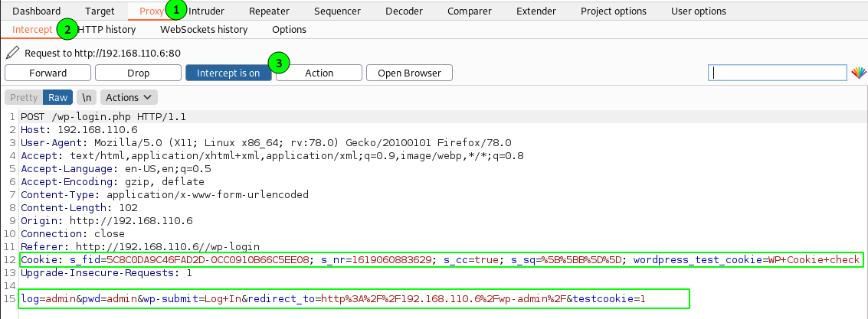This screenshot has height=319, width=868.
Task: Select the HTTP history sub-tab
Action: click(107, 29)
